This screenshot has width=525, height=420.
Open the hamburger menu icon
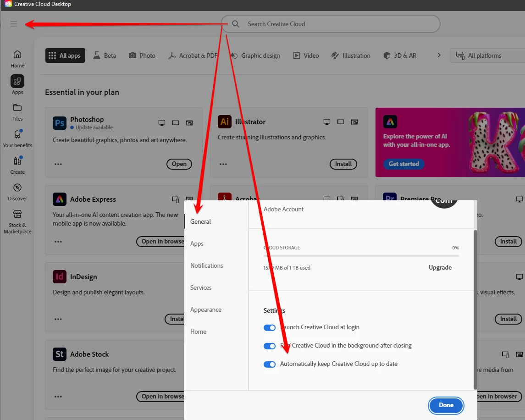pyautogui.click(x=14, y=24)
